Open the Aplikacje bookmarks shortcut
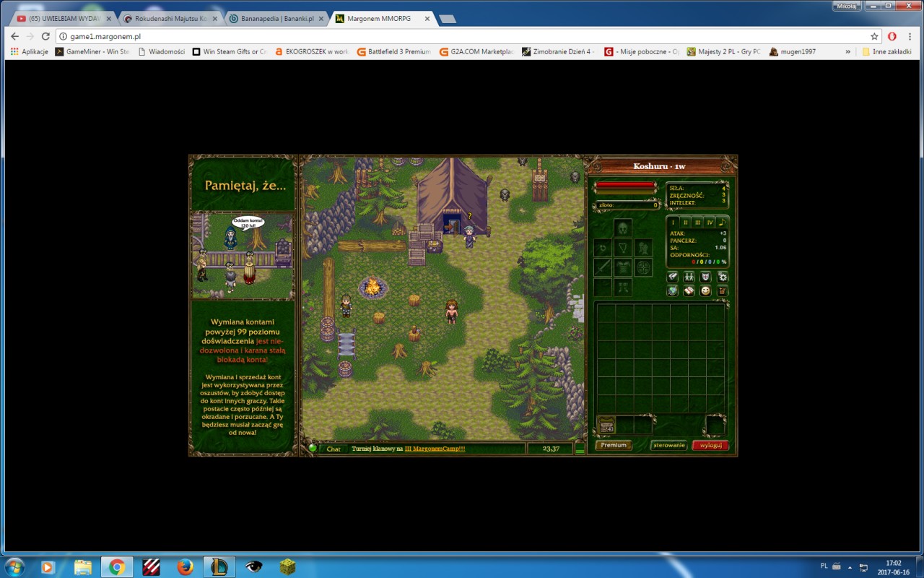Image resolution: width=924 pixels, height=578 pixels. coord(30,52)
